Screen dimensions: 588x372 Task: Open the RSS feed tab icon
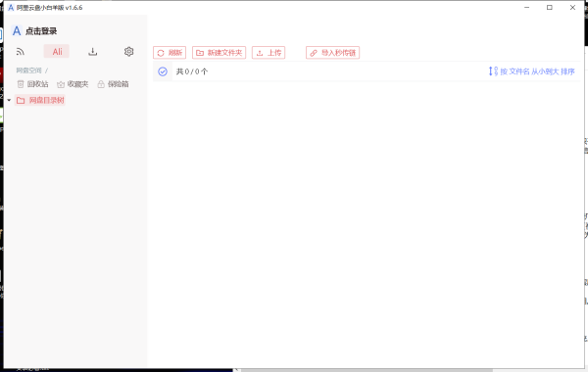[x=21, y=52]
